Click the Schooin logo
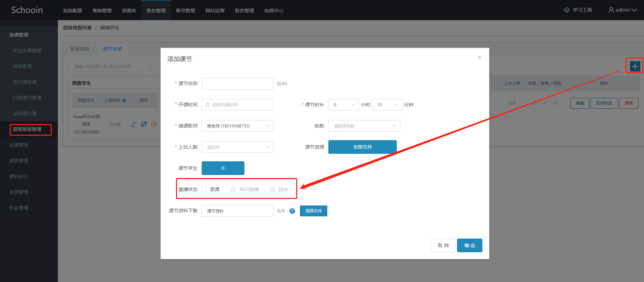Image resolution: width=644 pixels, height=282 pixels. 27,10
